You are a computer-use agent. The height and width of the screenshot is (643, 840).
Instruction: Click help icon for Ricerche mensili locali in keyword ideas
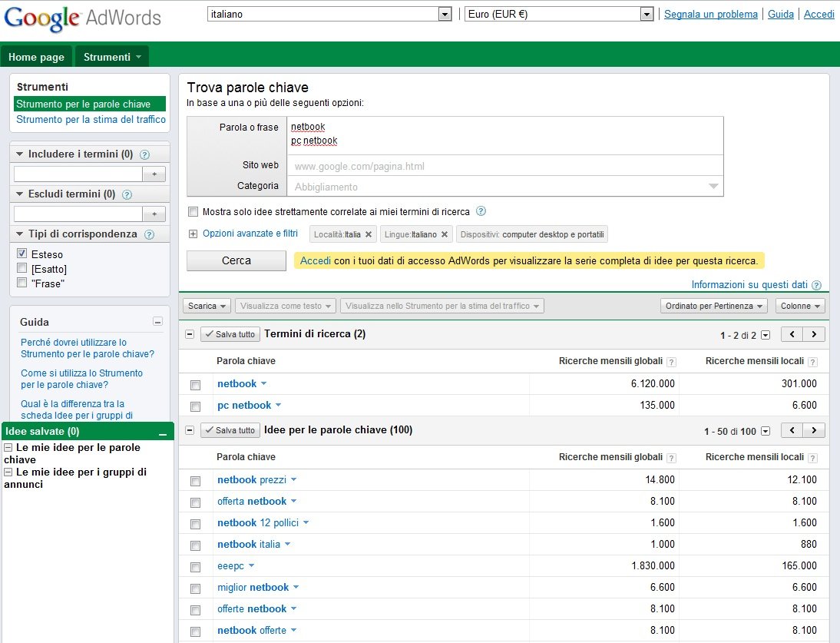pos(812,458)
